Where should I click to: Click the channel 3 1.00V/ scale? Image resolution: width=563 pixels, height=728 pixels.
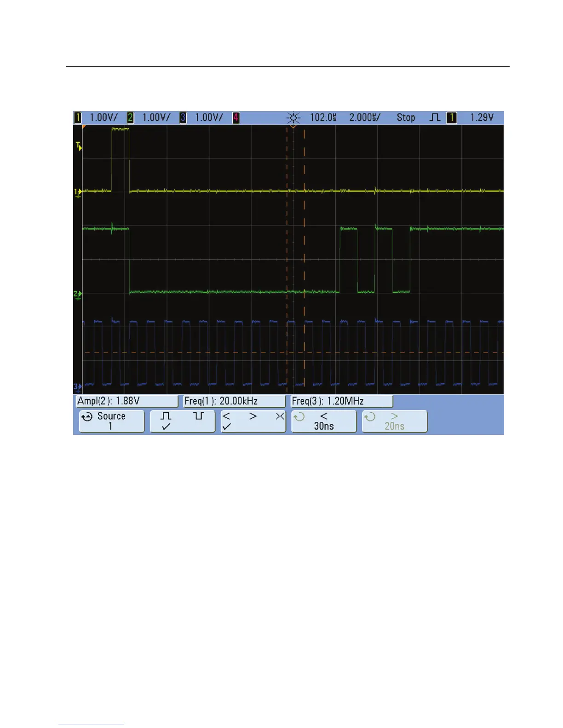pyautogui.click(x=209, y=118)
